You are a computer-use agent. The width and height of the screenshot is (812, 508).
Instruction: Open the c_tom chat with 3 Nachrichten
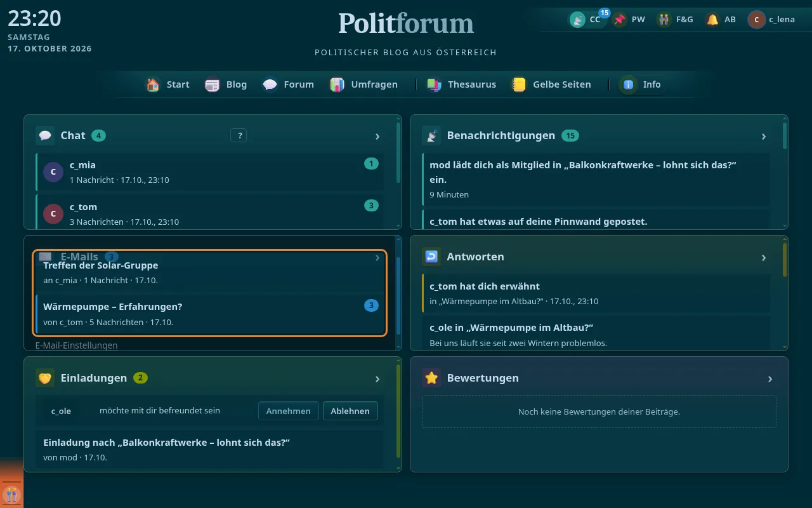click(210, 212)
